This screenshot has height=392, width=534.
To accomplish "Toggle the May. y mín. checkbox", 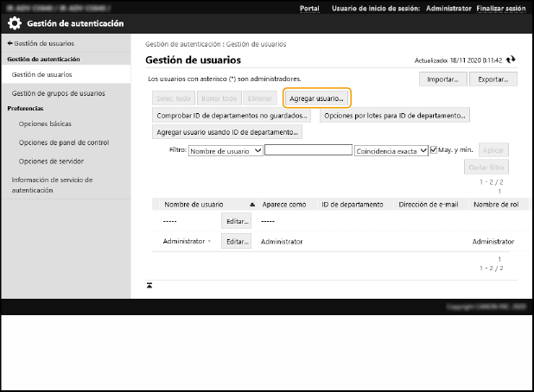I will click(435, 150).
